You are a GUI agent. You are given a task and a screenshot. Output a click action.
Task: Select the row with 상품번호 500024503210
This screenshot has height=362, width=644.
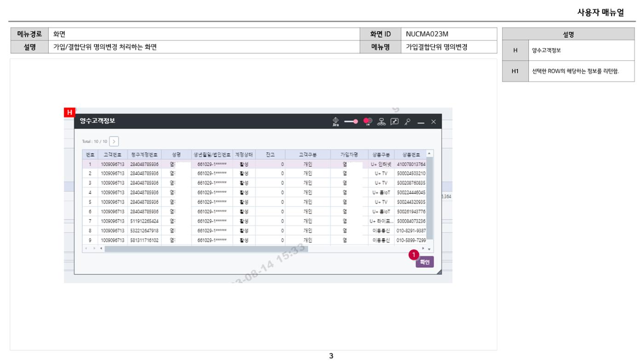pos(254,174)
